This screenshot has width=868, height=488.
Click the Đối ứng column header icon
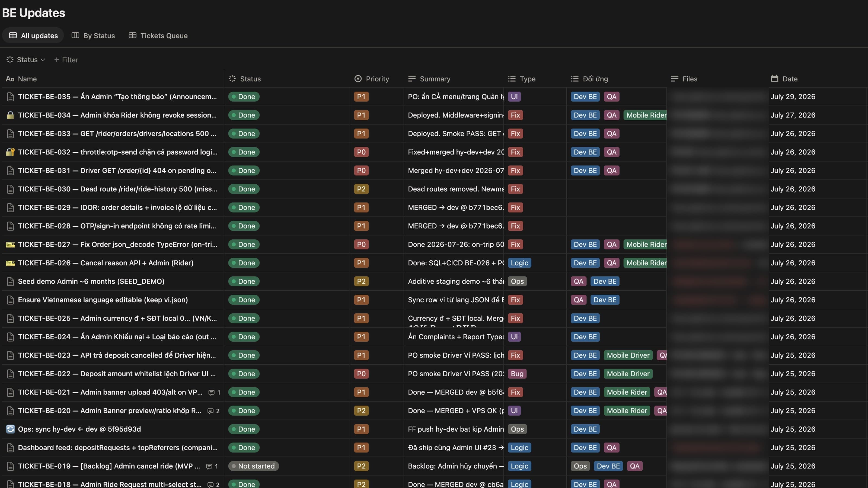(575, 79)
